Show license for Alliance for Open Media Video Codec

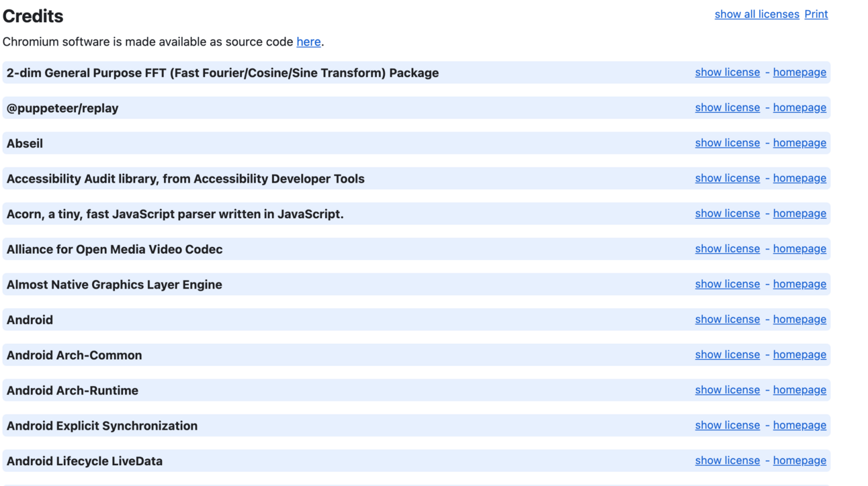[727, 248]
